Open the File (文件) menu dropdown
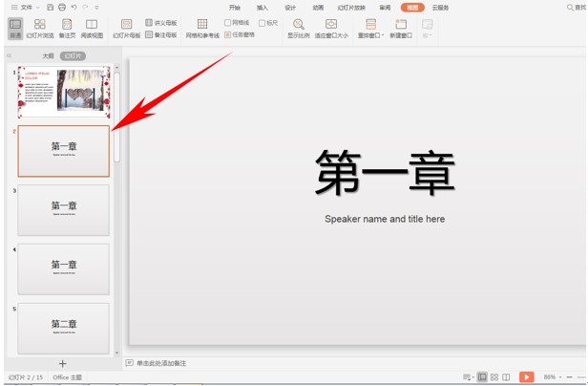588x386 pixels. [x=27, y=7]
